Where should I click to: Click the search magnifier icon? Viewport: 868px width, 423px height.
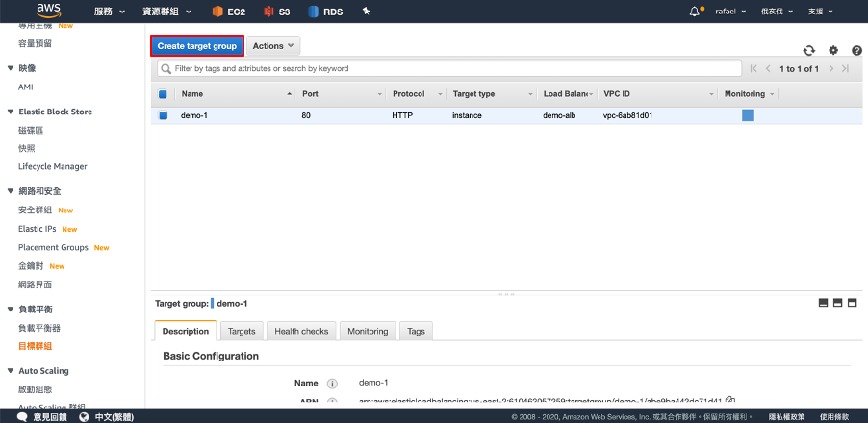165,68
